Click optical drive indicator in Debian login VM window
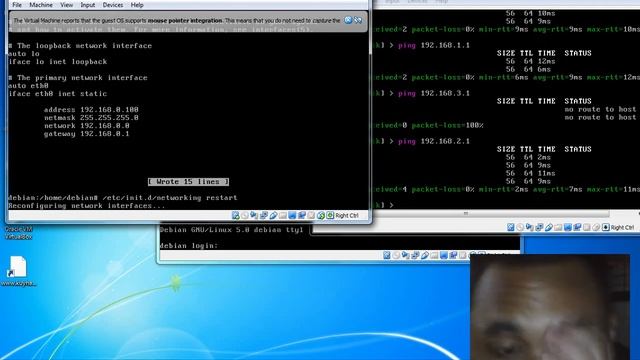The image size is (640, 360). (x=396, y=256)
